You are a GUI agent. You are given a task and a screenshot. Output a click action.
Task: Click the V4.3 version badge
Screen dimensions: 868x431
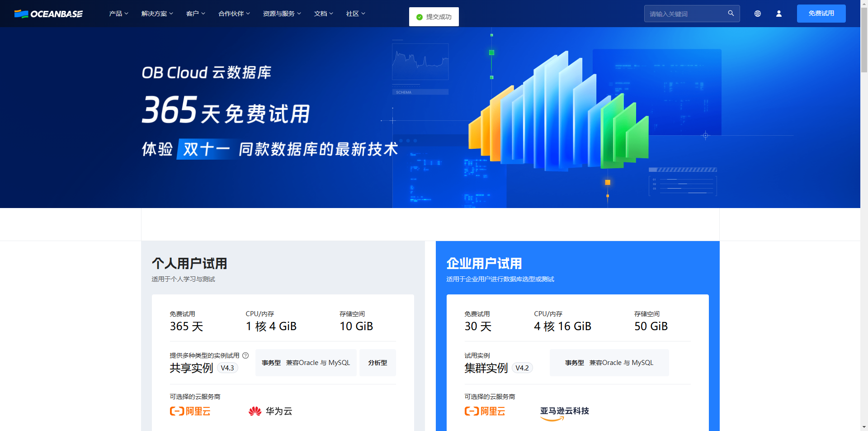tap(227, 368)
